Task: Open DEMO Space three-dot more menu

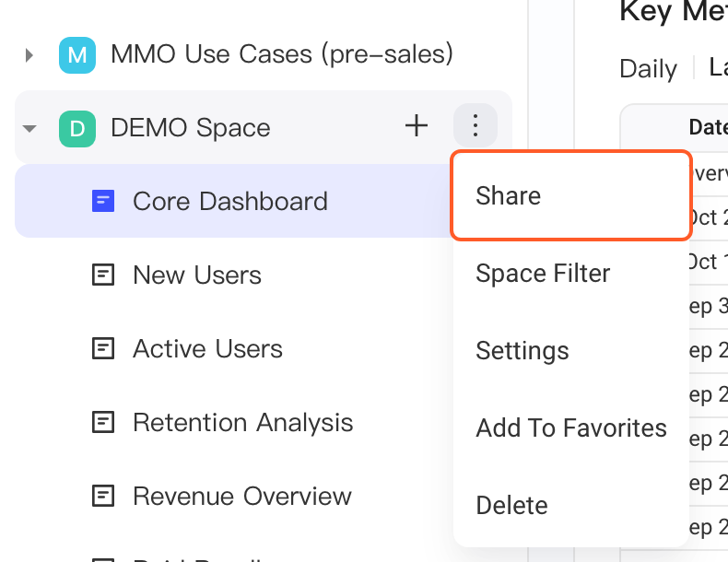Action: coord(475,125)
